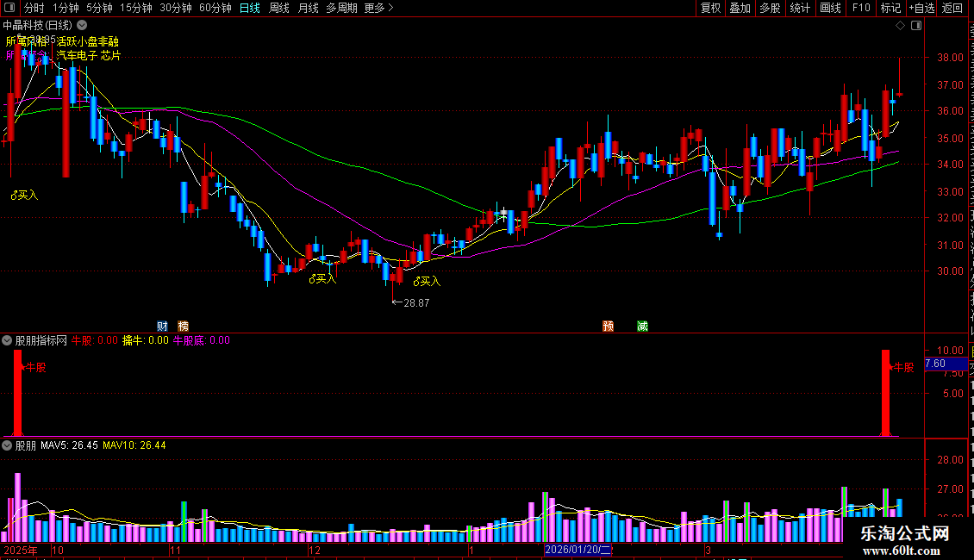Click 汽车电子 芯片 concept text
974x560 pixels.
click(88, 55)
